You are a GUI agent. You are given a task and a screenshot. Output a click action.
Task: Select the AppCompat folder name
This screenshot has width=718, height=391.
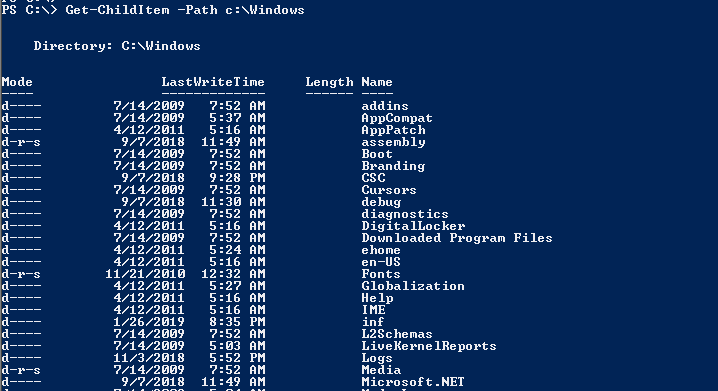(397, 118)
